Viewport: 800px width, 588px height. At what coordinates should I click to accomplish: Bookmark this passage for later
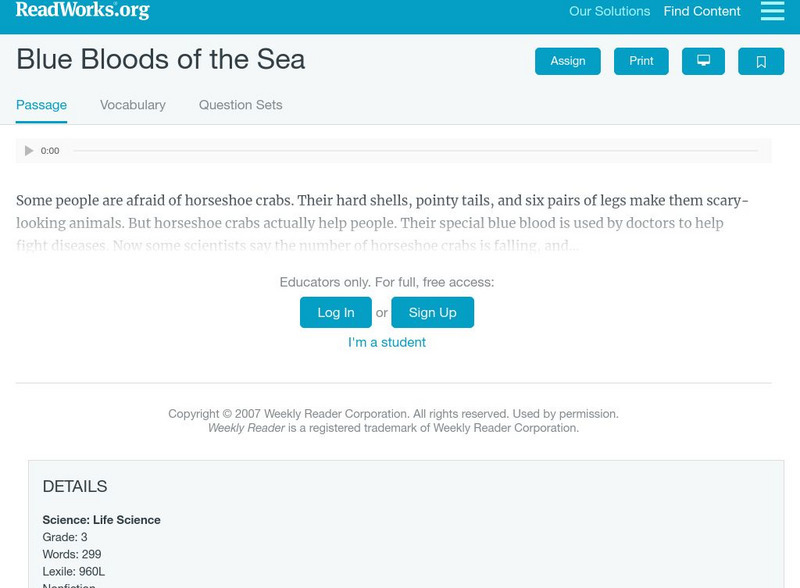[x=762, y=61]
